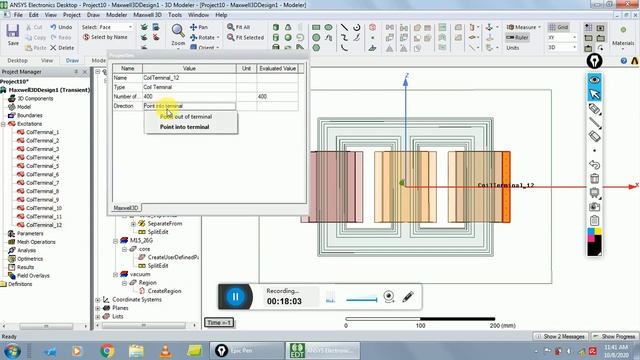Collapse the M15_26G material node

pyautogui.click(x=116, y=240)
